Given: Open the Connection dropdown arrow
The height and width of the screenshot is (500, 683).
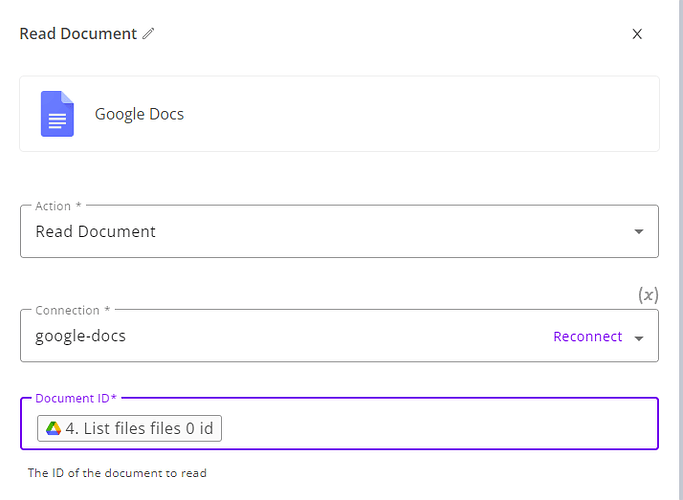Looking at the screenshot, I should [639, 338].
